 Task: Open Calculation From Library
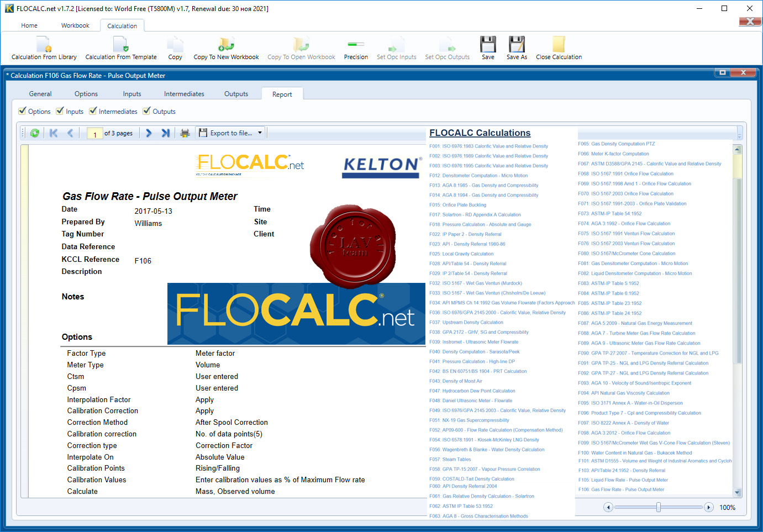coord(44,48)
